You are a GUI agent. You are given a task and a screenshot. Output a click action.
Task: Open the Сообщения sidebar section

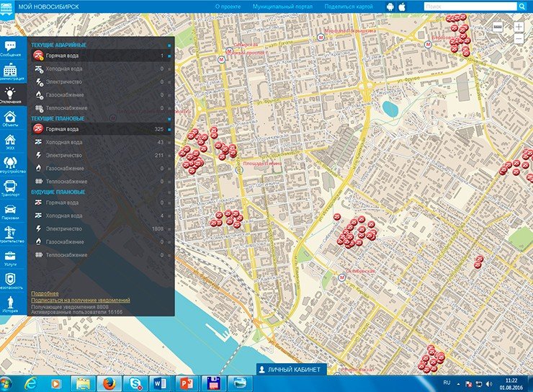coord(10,48)
